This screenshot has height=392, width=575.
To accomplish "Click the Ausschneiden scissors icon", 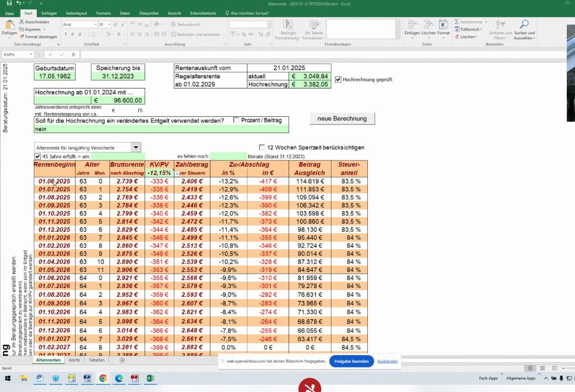I will point(22,22).
